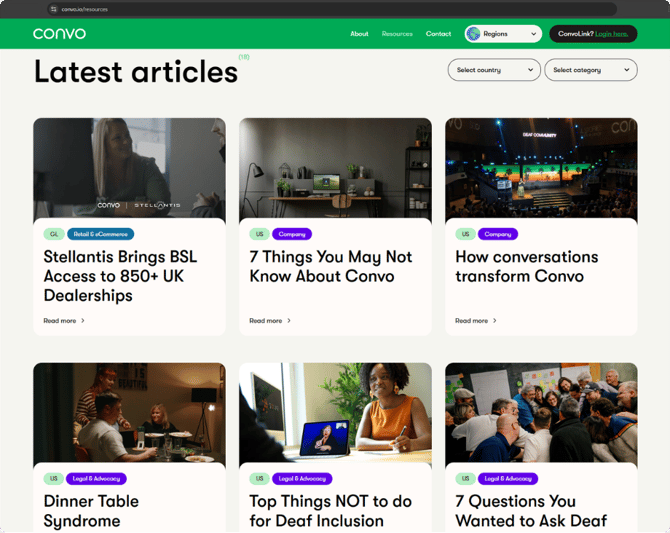This screenshot has height=533, width=670.
Task: Click US tag on Top Things card
Action: tap(259, 479)
